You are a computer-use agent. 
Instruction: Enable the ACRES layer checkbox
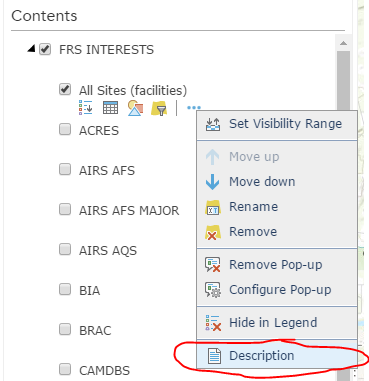click(x=65, y=129)
